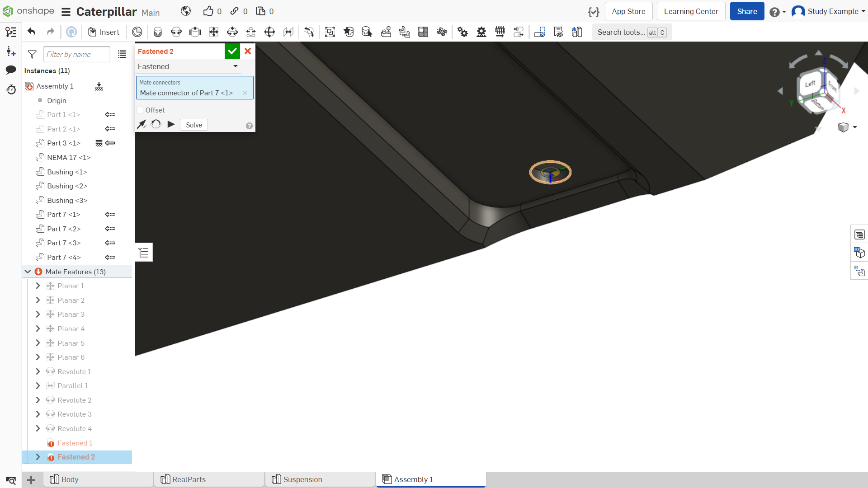Click the filter funnel icon

pyautogui.click(x=32, y=55)
